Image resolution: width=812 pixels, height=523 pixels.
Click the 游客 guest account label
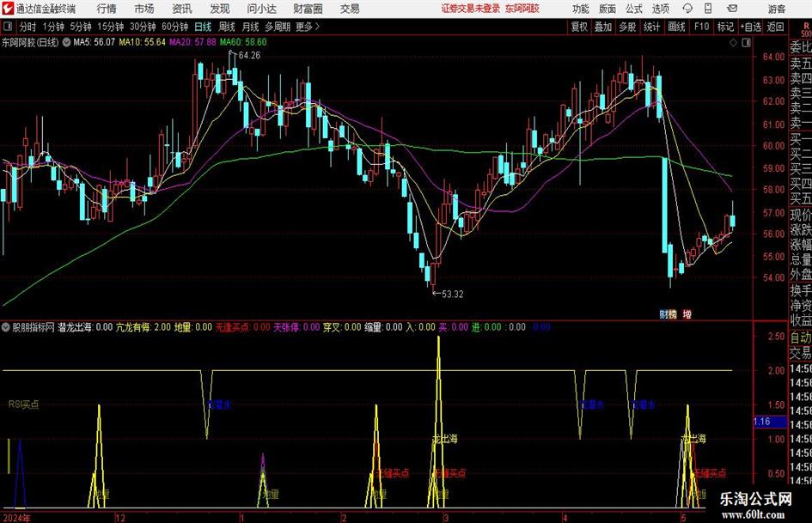(777, 9)
